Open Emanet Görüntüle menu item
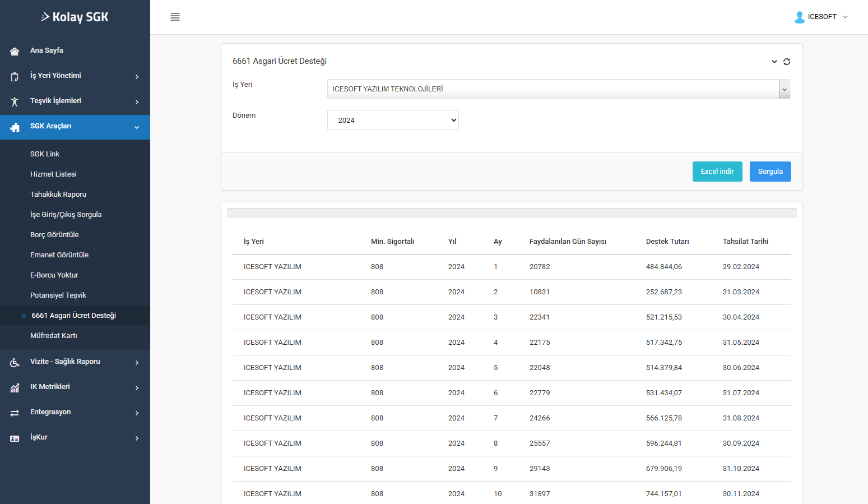Image resolution: width=868 pixels, height=504 pixels. tap(59, 255)
